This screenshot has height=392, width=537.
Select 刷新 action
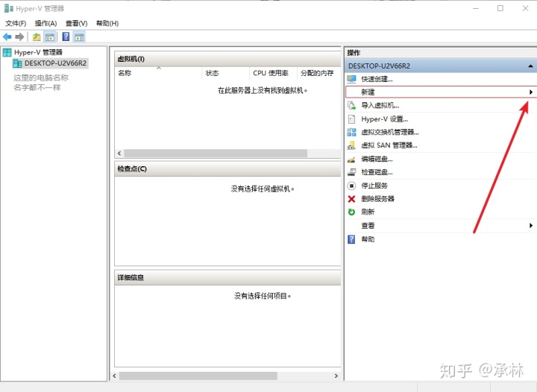pyautogui.click(x=368, y=212)
